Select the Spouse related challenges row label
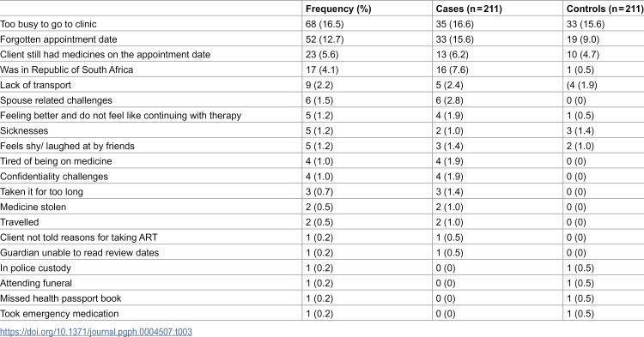 click(57, 100)
